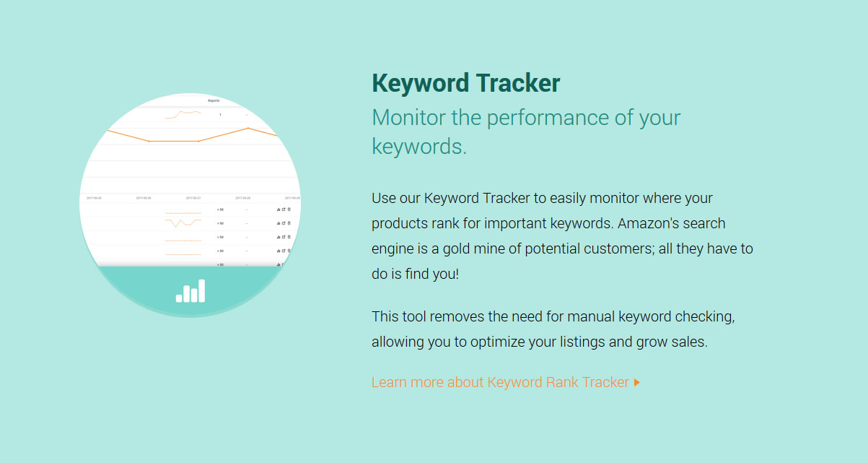868x463 pixels.
Task: Click the white bar chart icon
Action: [190, 290]
